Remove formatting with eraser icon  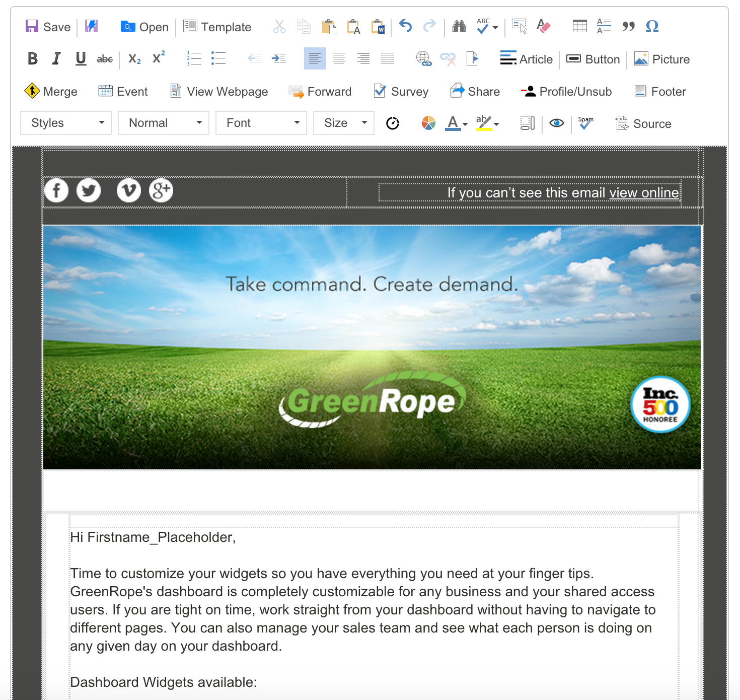(x=544, y=26)
